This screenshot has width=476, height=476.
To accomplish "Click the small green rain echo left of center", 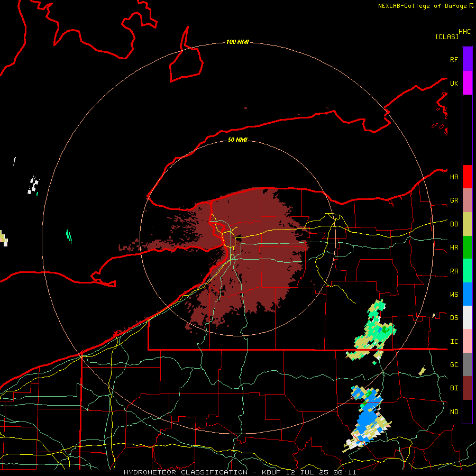I will [69, 236].
